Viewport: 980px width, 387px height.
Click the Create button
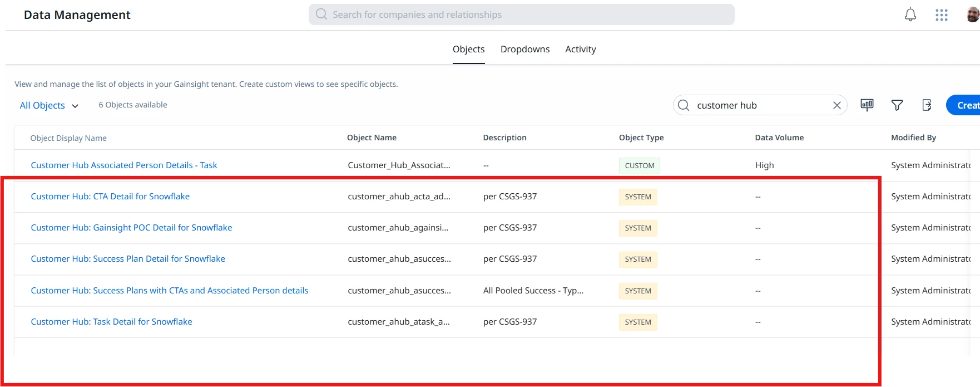click(964, 105)
